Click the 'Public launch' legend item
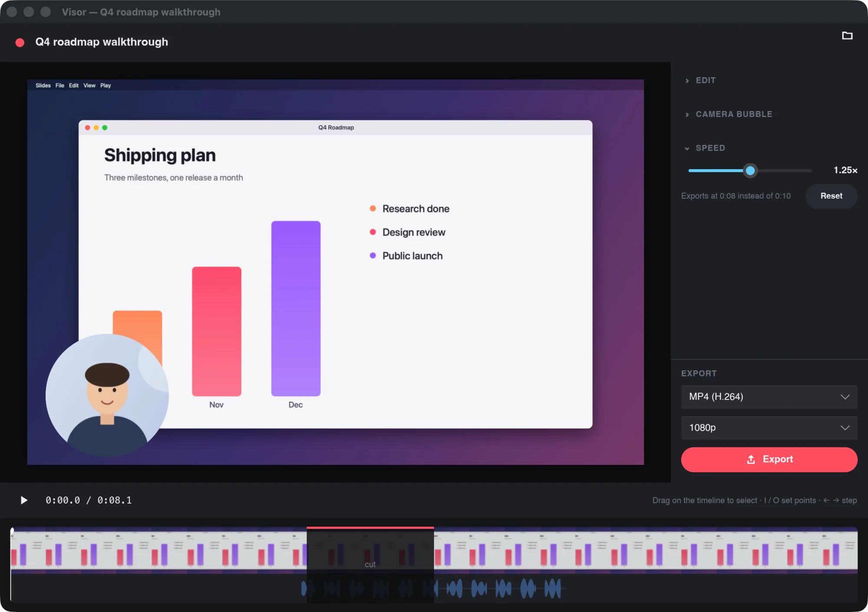Viewport: 868px width, 612px height. [x=406, y=256]
